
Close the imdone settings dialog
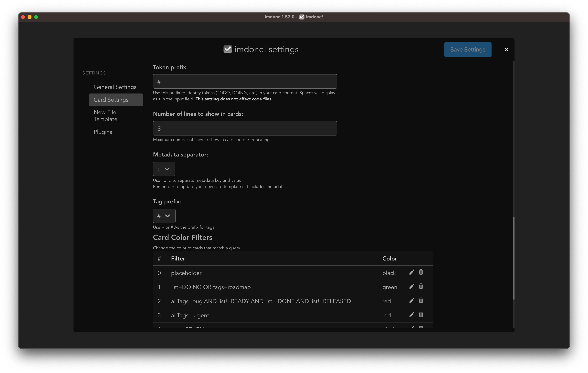click(506, 50)
